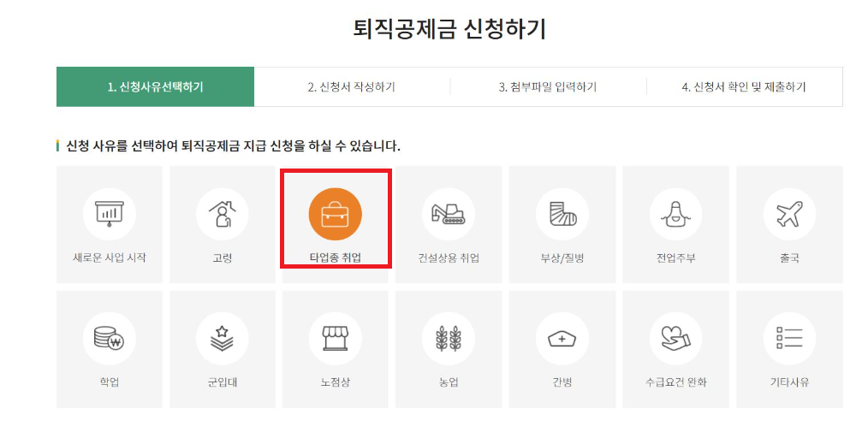This screenshot has width=868, height=432.
Task: Select the 부상/질병 leg cast icon
Action: pyautogui.click(x=562, y=214)
